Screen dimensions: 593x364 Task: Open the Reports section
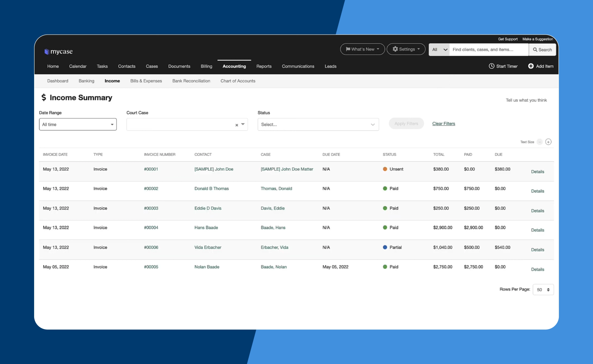(x=264, y=66)
